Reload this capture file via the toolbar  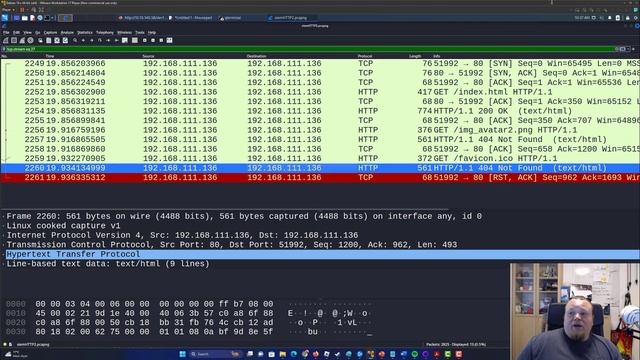(x=65, y=40)
